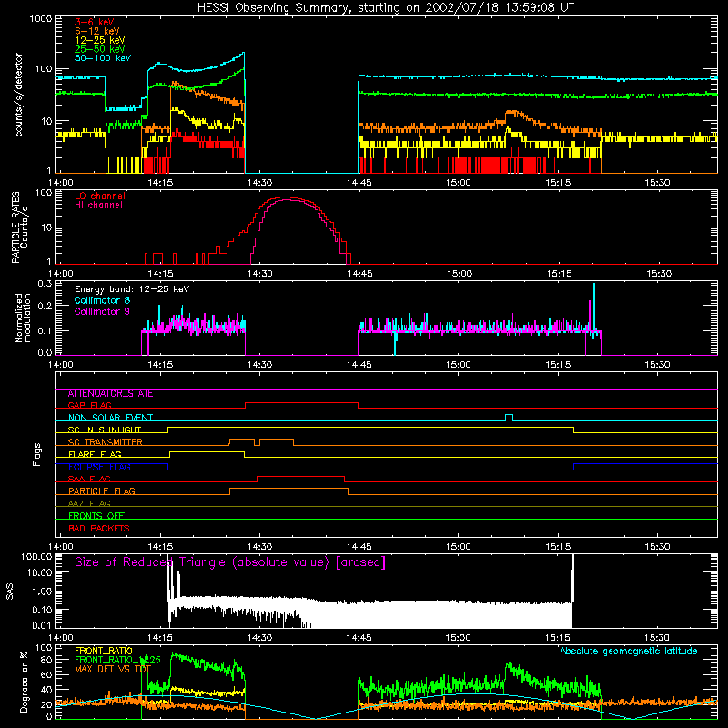
Task: Click the SC_IN_SUNLIGHT flag label
Action: (105, 430)
